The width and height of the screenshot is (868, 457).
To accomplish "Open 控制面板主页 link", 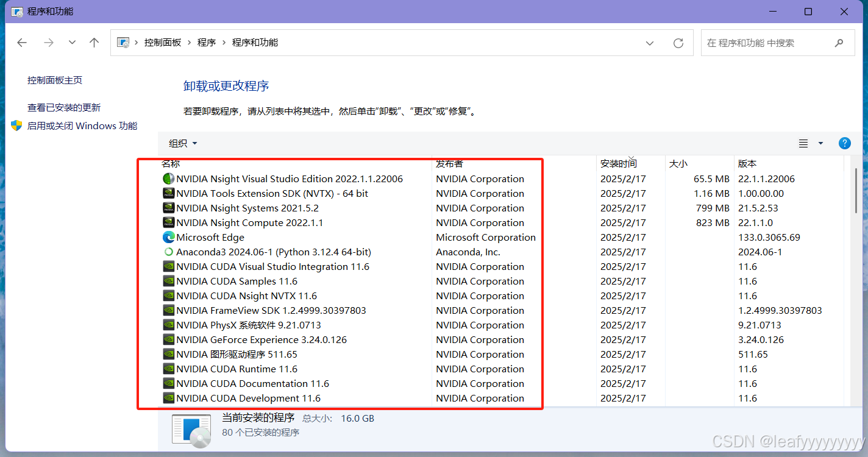I will point(55,80).
